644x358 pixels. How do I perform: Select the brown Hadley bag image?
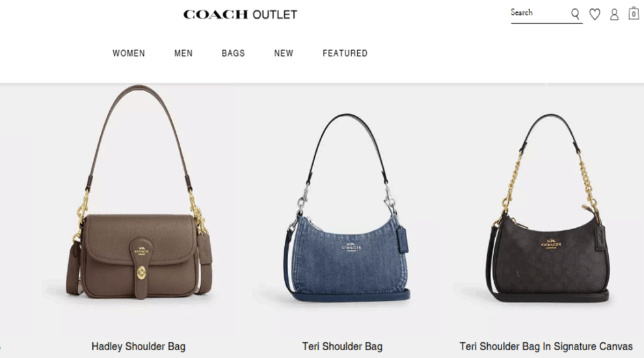click(x=139, y=193)
